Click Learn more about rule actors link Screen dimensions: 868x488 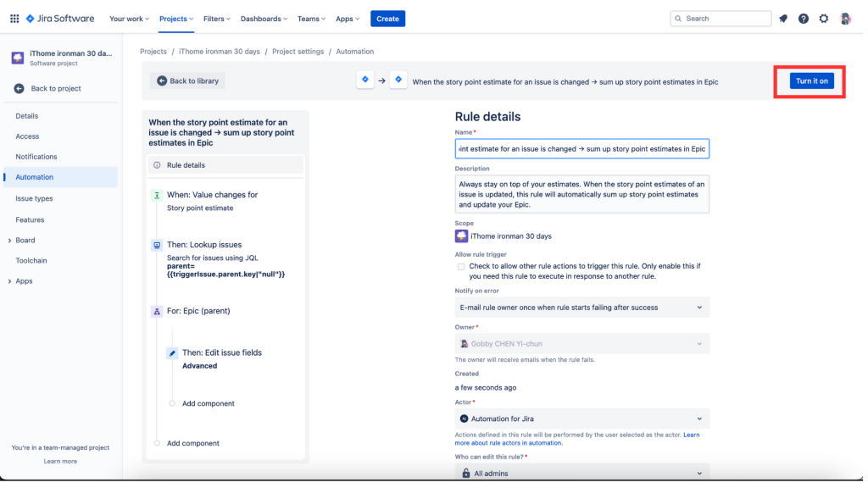pyautogui.click(x=576, y=440)
